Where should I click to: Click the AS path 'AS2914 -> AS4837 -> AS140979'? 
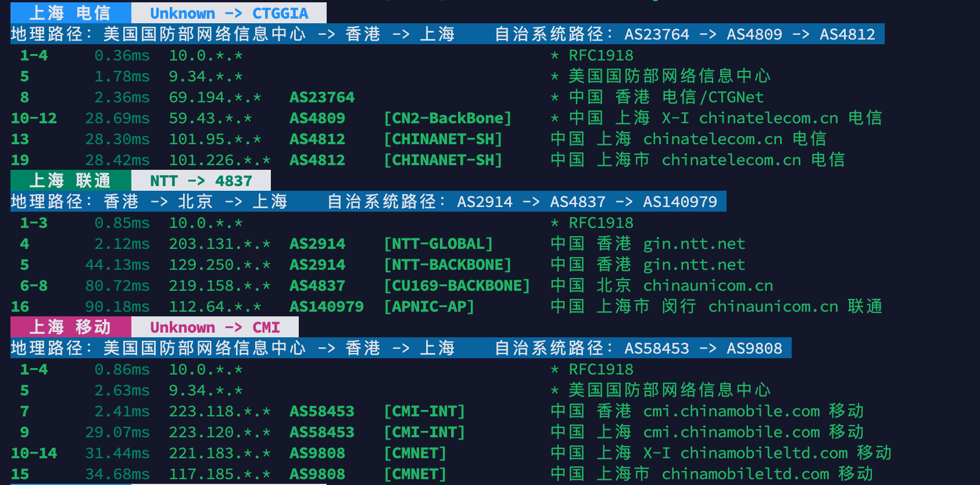pyautogui.click(x=587, y=201)
